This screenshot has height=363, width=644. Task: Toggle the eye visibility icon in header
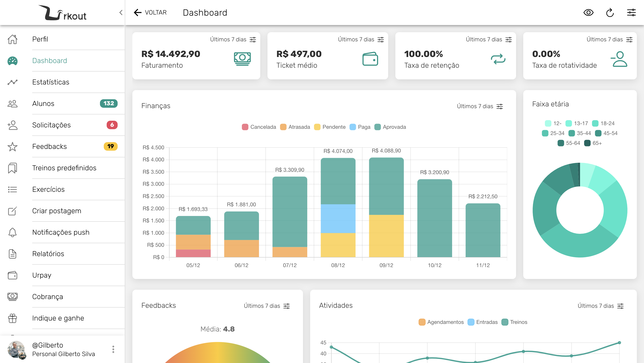588,13
